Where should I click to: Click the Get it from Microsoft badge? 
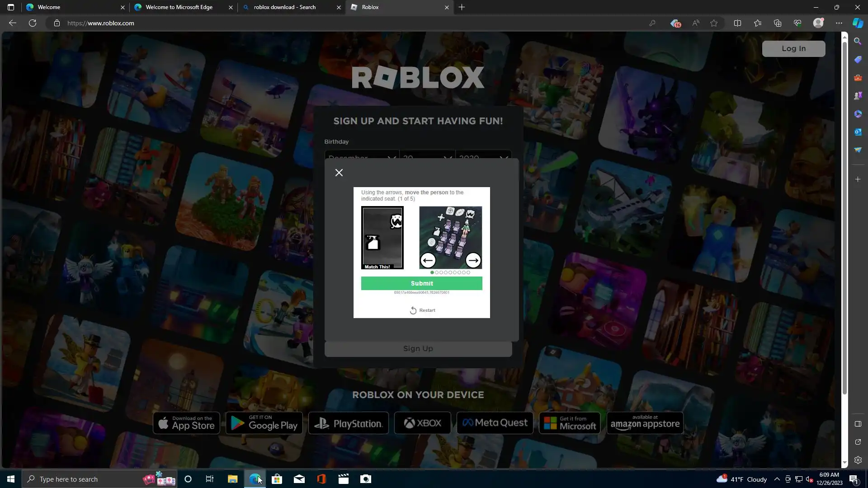570,423
